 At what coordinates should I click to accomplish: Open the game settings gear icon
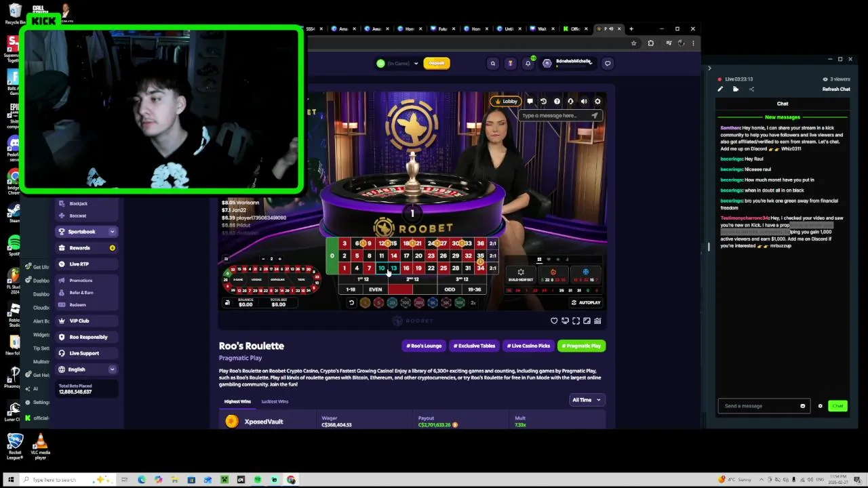point(597,101)
